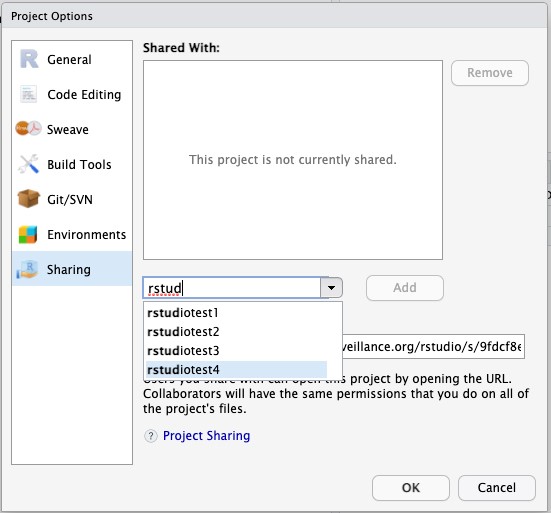Click the Build Tools wrench icon

click(28, 164)
